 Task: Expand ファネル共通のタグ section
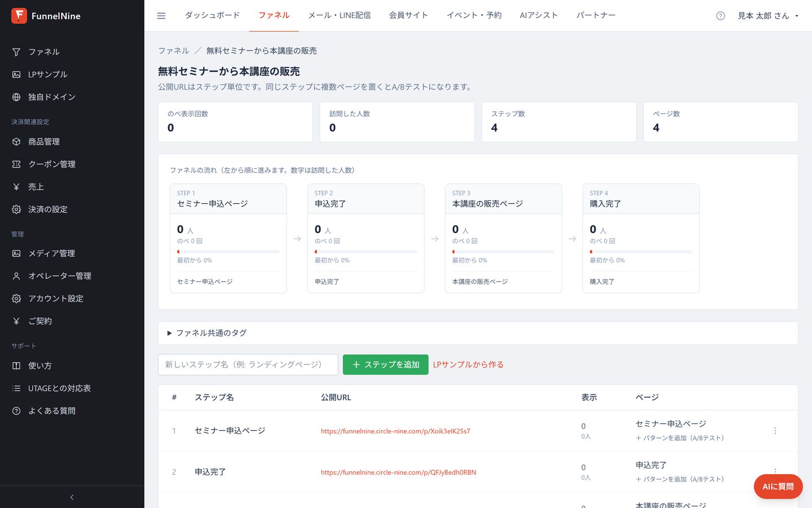(478, 333)
